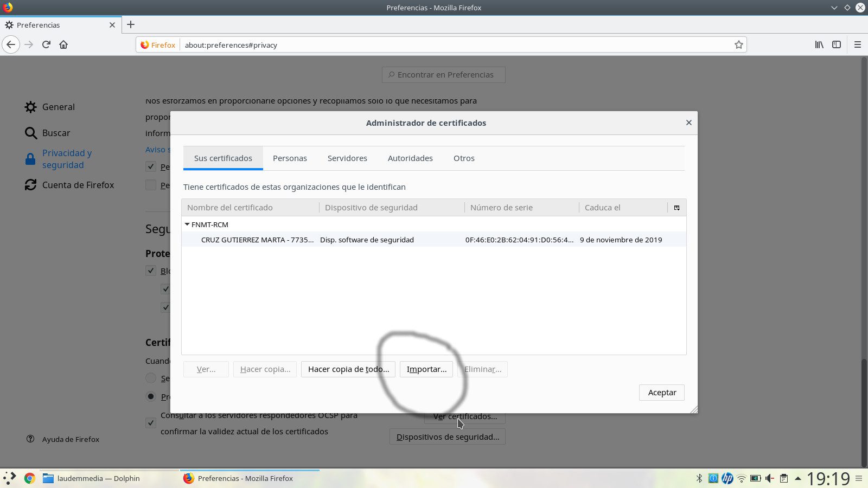868x488 pixels.
Task: Reload the current page
Action: point(46,44)
